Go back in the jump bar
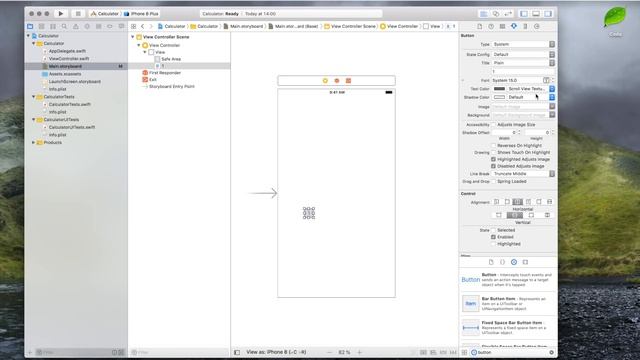Image resolution: width=640 pixels, height=360 pixels. (x=142, y=26)
